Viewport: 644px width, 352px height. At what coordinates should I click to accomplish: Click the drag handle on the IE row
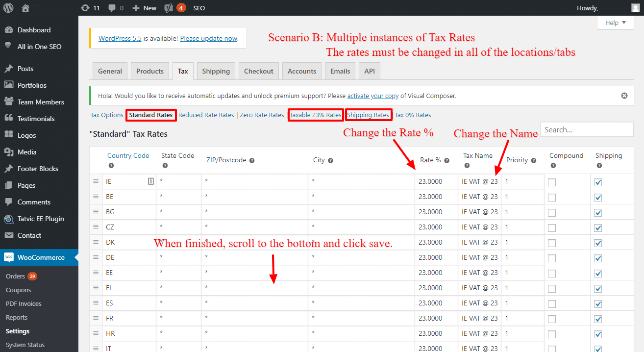(x=96, y=181)
